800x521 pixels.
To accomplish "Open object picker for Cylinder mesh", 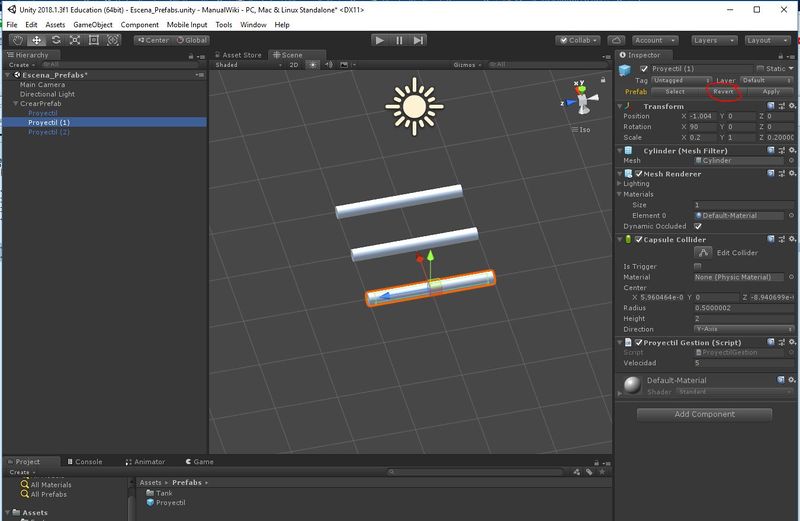I will click(x=791, y=161).
